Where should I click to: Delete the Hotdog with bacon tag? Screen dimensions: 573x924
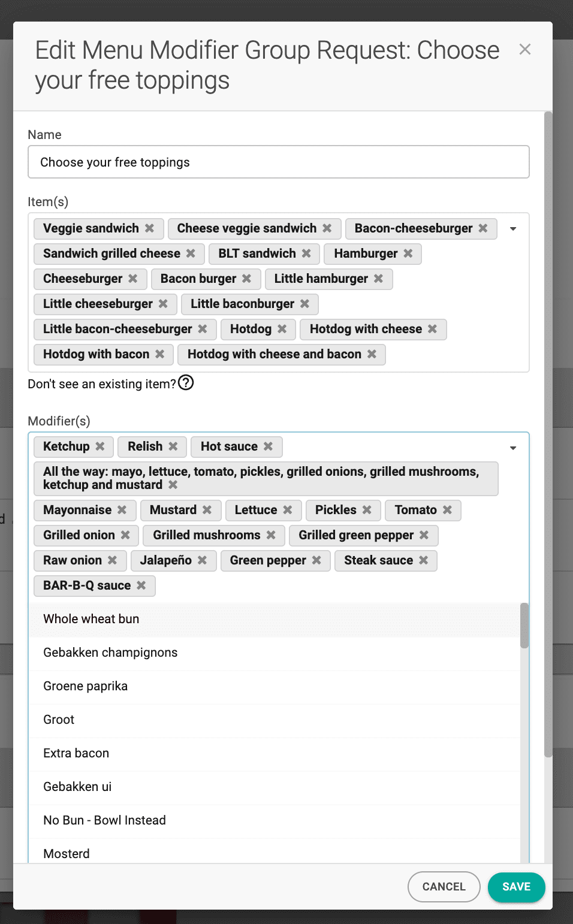pyautogui.click(x=159, y=354)
